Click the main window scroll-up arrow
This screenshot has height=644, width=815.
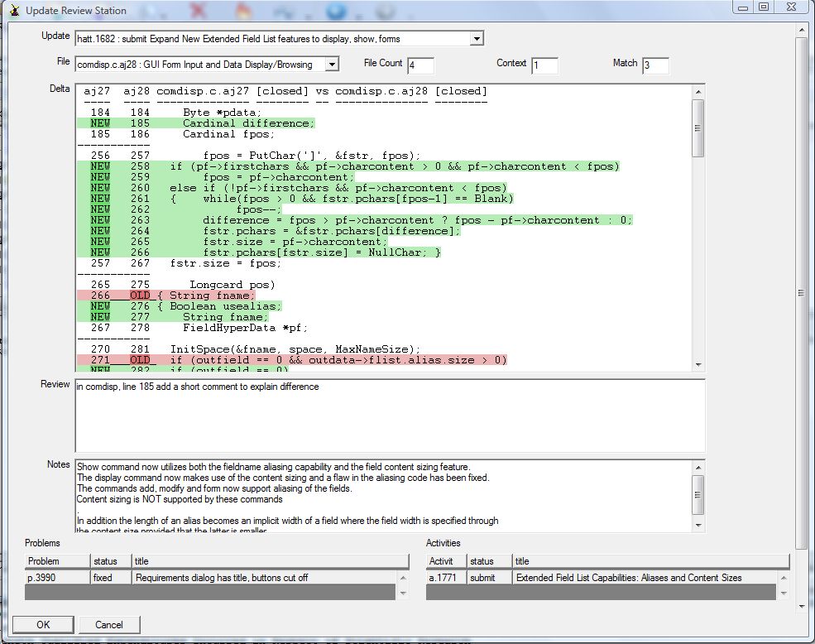[801, 31]
